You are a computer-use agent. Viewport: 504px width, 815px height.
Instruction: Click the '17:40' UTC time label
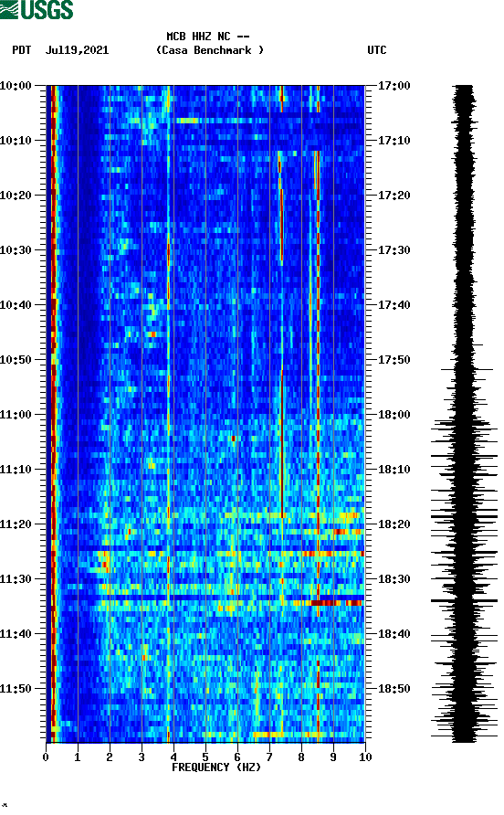[394, 304]
